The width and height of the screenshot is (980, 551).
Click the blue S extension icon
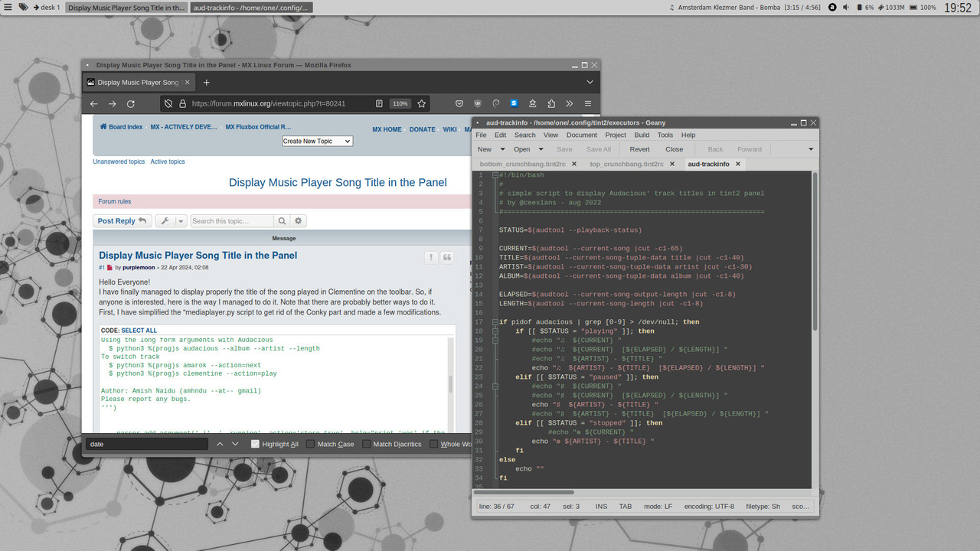pyautogui.click(x=514, y=103)
